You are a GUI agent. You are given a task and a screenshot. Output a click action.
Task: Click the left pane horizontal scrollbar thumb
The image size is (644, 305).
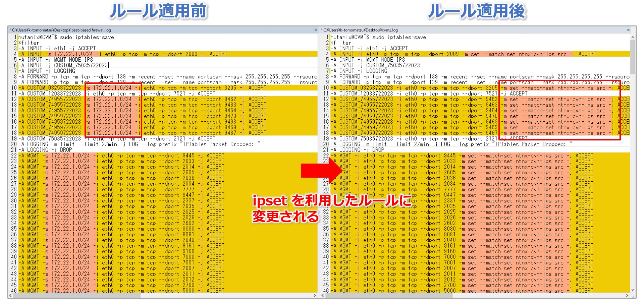point(77,296)
